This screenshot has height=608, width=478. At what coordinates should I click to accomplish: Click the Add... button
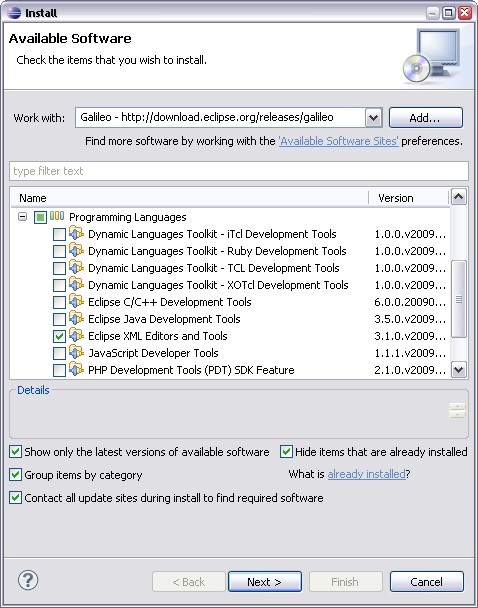point(426,117)
